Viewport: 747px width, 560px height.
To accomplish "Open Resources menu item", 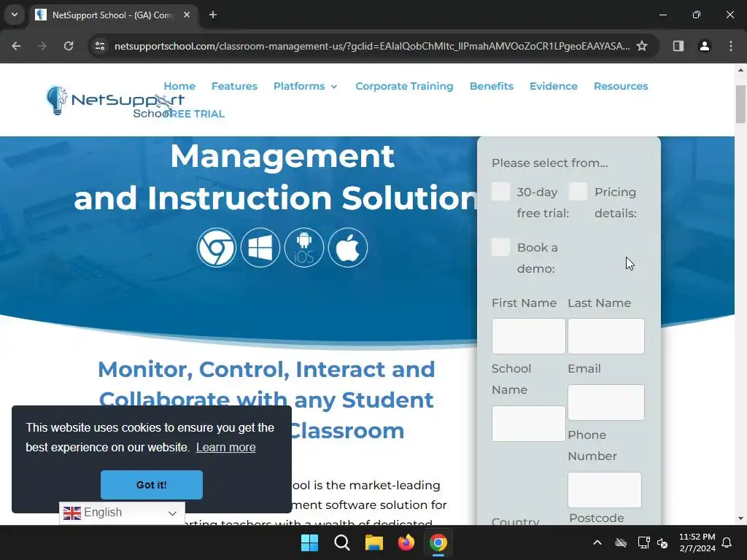I will click(x=621, y=86).
